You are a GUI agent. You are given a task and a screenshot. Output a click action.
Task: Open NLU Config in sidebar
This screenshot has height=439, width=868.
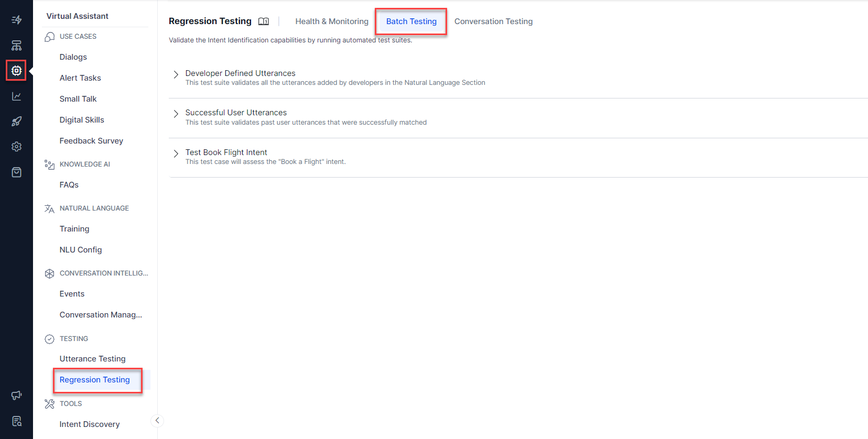[81, 250]
